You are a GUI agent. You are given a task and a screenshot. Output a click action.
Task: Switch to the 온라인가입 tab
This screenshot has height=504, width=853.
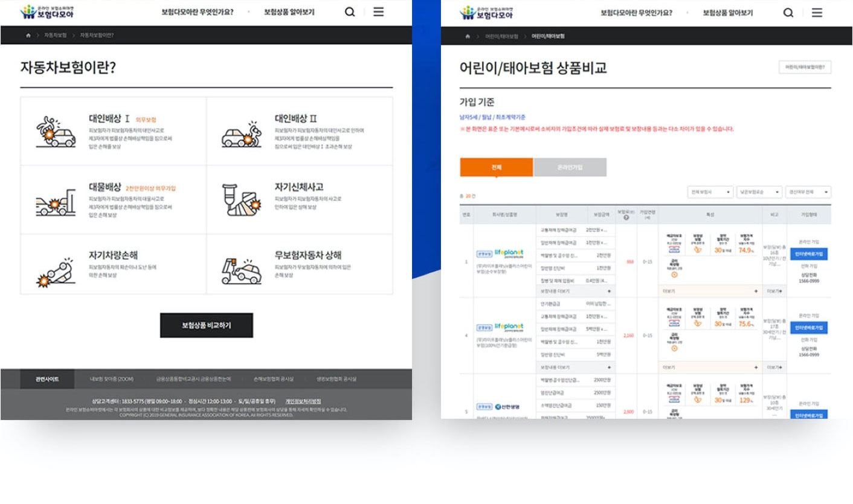570,167
